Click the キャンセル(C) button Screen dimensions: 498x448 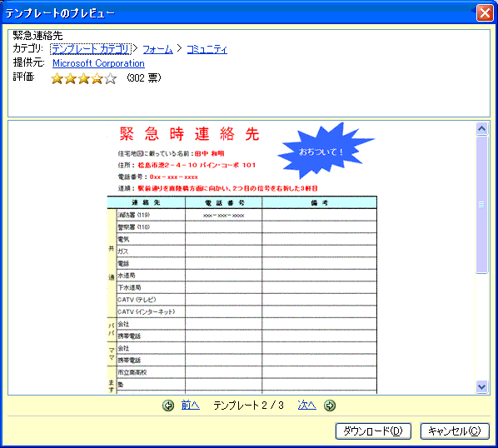[x=455, y=431]
